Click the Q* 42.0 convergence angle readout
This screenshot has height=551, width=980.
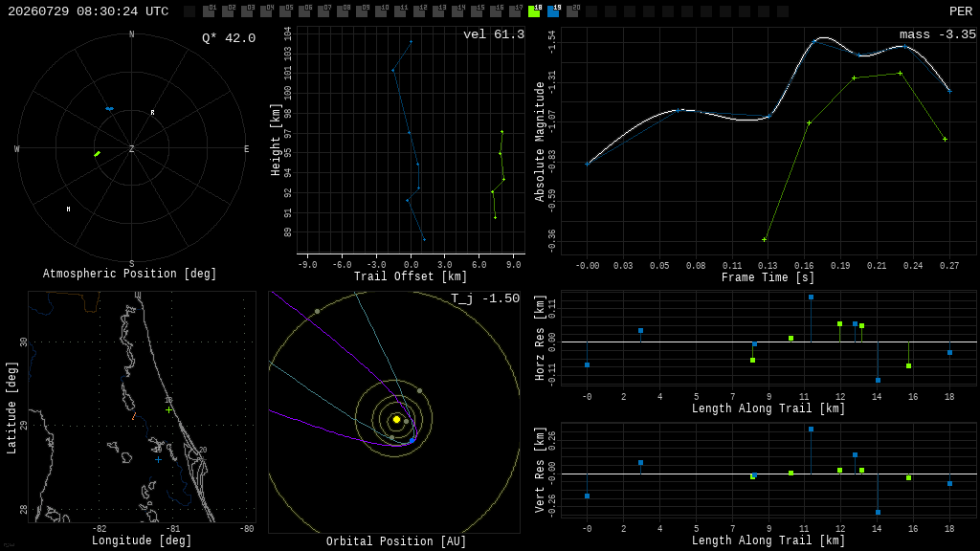point(229,38)
